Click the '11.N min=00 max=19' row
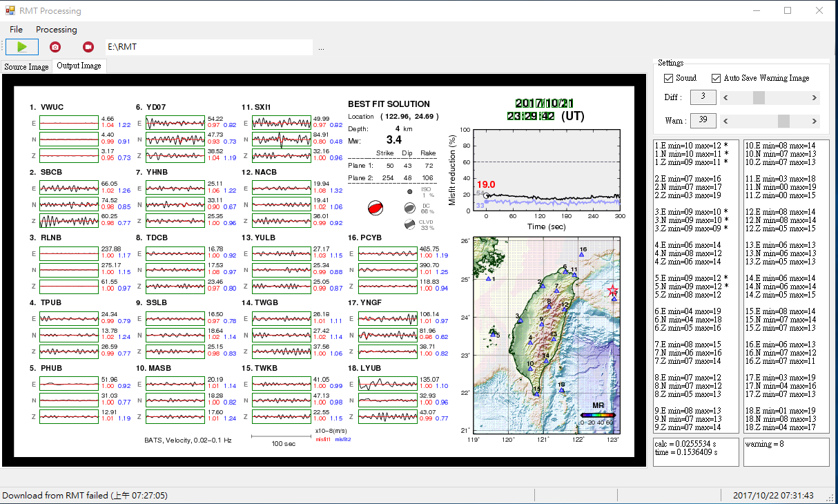Image resolution: width=838 pixels, height=504 pixels. click(781, 187)
